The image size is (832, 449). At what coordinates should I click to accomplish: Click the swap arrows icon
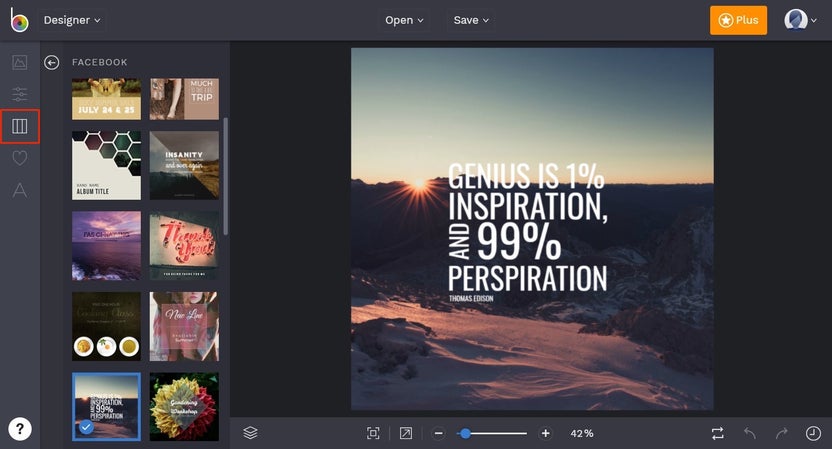coord(717,433)
